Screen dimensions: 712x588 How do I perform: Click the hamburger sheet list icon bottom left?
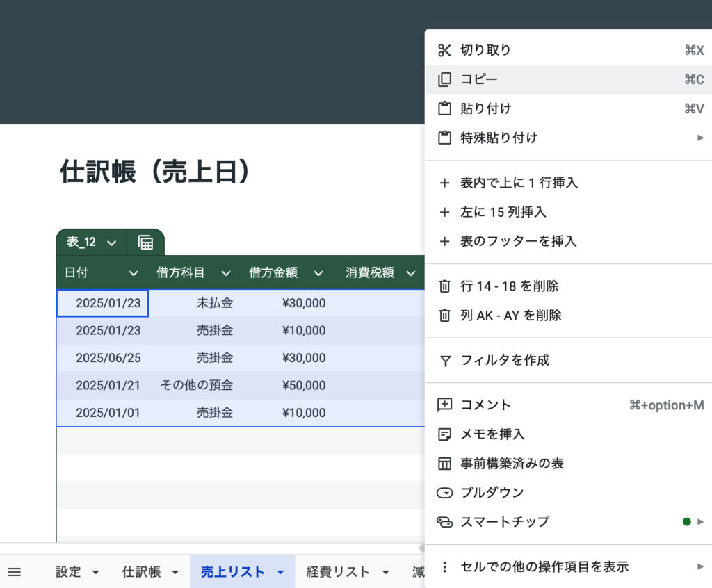pos(15,571)
